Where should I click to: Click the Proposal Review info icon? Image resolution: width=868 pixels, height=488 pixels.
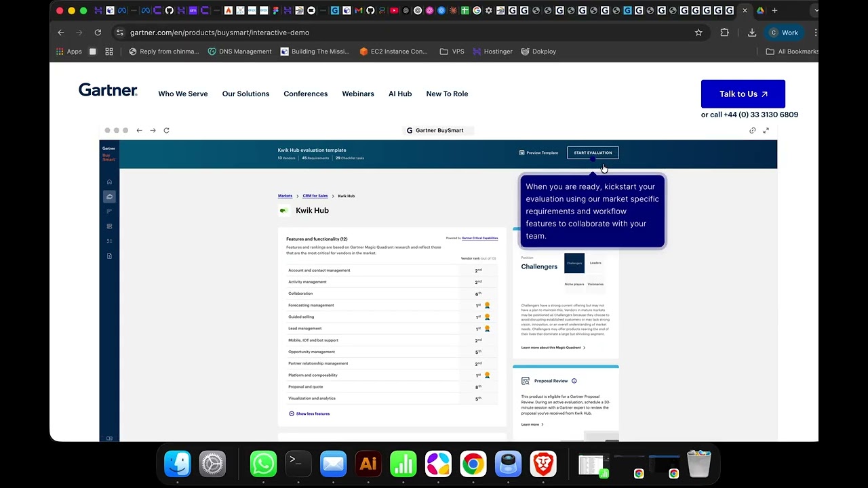click(574, 381)
